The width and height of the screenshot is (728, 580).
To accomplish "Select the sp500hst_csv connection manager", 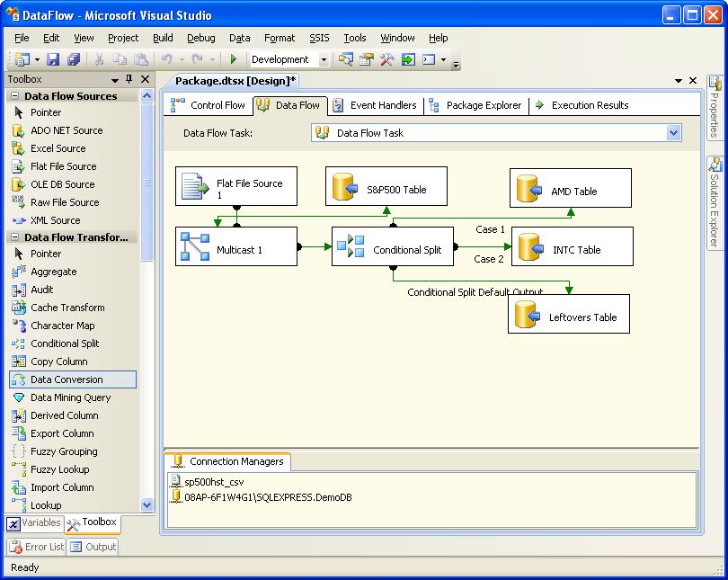I will 208,482.
